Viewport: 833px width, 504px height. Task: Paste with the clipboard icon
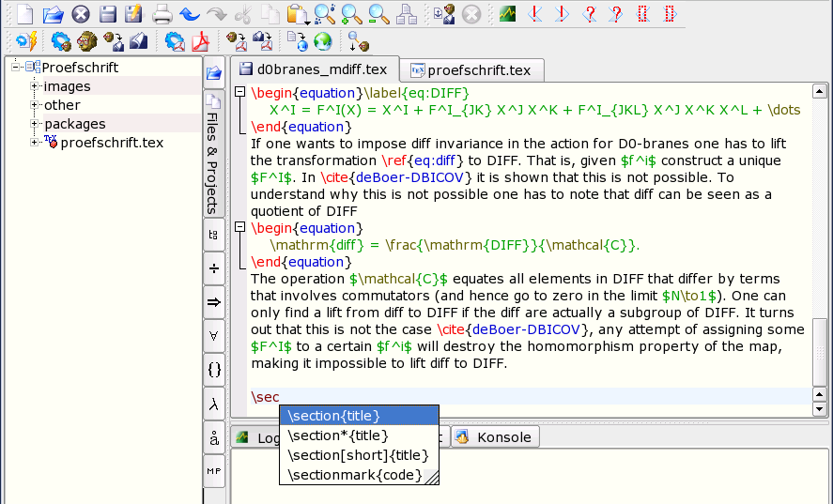pos(297,14)
